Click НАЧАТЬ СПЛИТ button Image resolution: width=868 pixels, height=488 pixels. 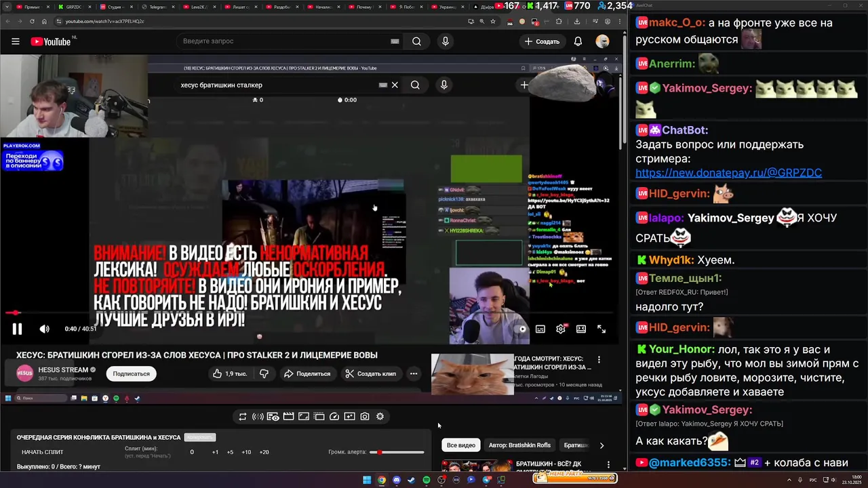(x=43, y=452)
